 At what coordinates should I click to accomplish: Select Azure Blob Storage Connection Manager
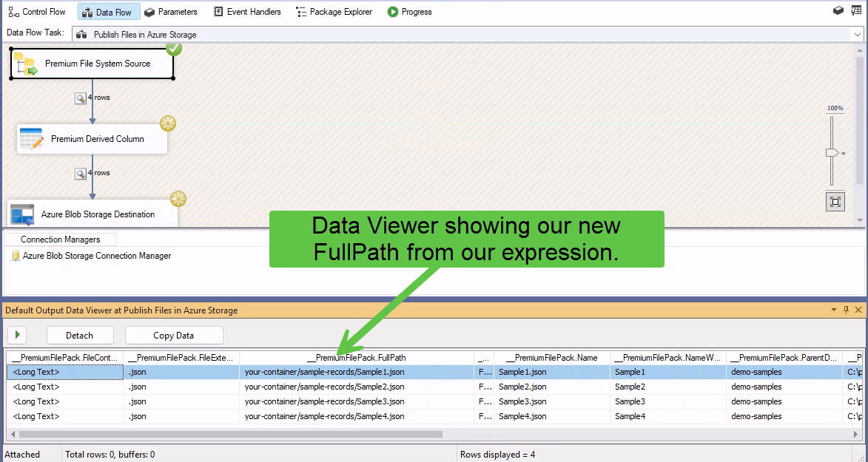click(97, 257)
